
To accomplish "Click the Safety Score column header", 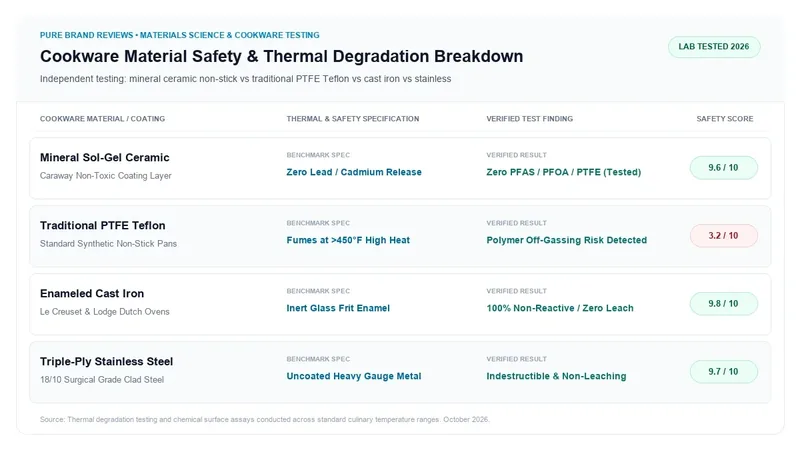I will click(724, 119).
